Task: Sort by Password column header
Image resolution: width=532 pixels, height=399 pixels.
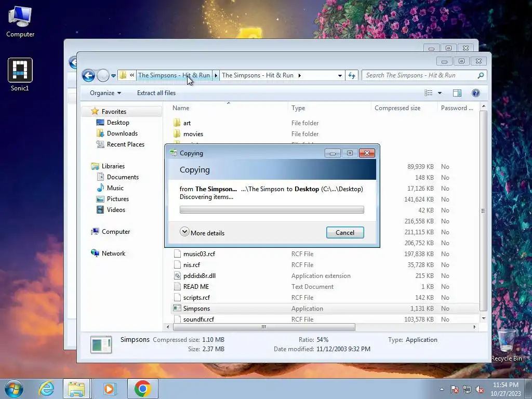Action: pyautogui.click(x=457, y=108)
